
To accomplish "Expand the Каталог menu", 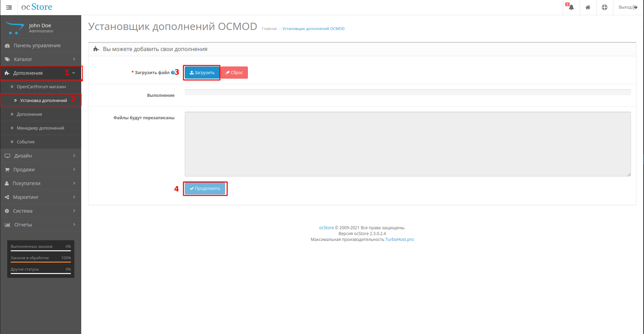I will coord(41,59).
